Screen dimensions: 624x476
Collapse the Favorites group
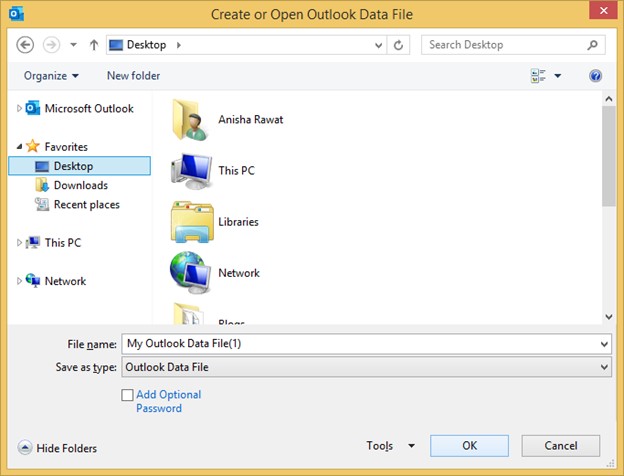pyautogui.click(x=19, y=146)
